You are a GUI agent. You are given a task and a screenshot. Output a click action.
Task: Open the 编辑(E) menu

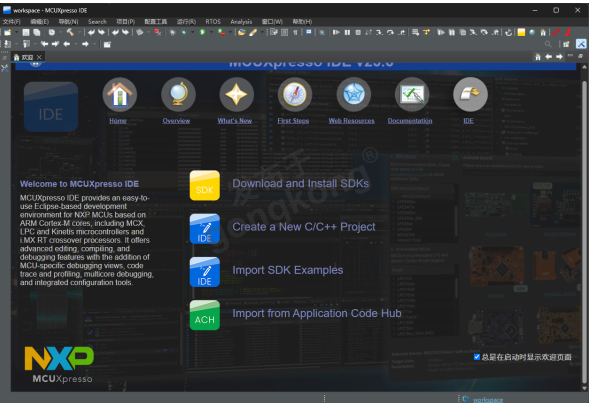tap(39, 22)
